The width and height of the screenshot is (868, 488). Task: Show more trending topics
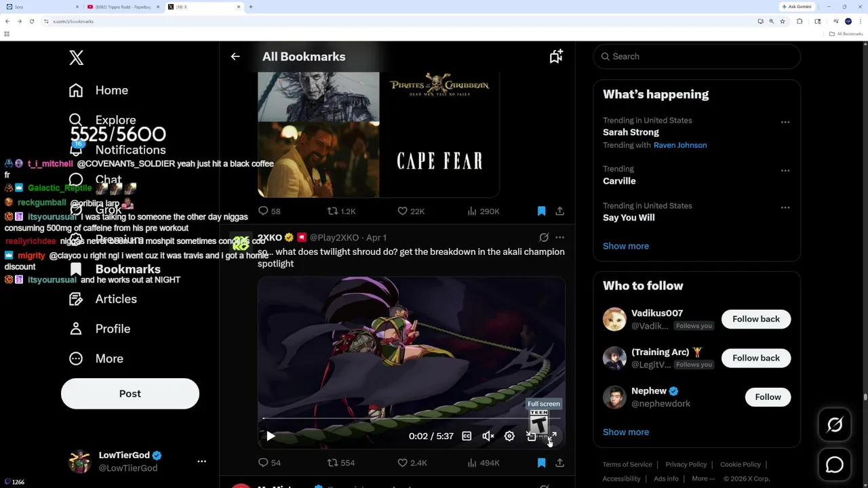(626, 246)
